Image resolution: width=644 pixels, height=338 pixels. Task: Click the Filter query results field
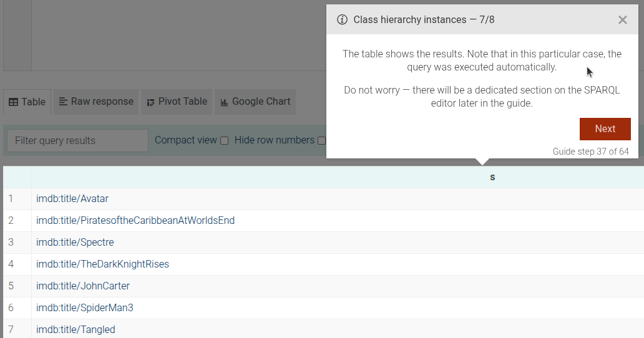pyautogui.click(x=77, y=141)
